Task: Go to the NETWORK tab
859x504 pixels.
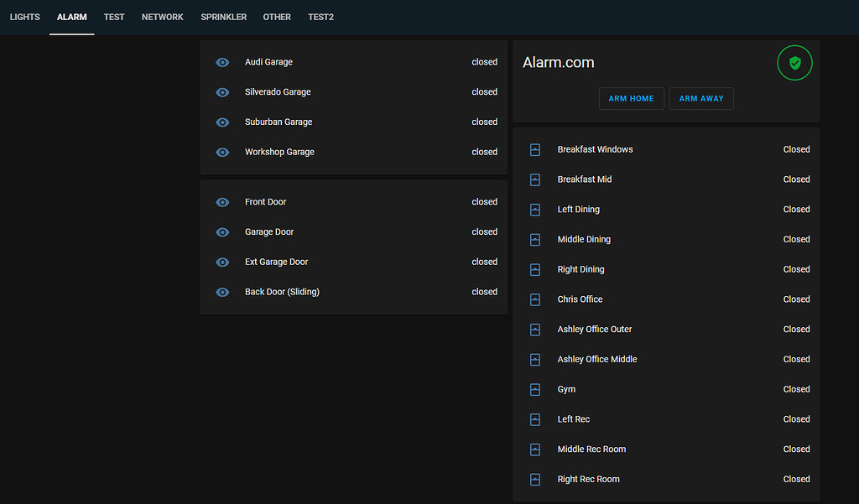Action: [x=162, y=17]
